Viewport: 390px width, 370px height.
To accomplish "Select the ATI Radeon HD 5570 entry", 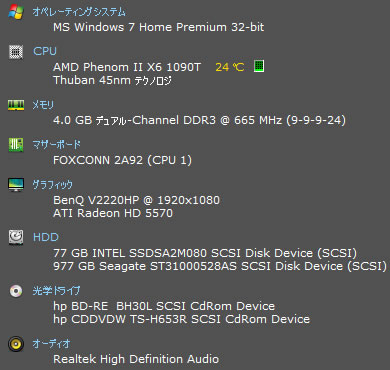I will coord(113,213).
